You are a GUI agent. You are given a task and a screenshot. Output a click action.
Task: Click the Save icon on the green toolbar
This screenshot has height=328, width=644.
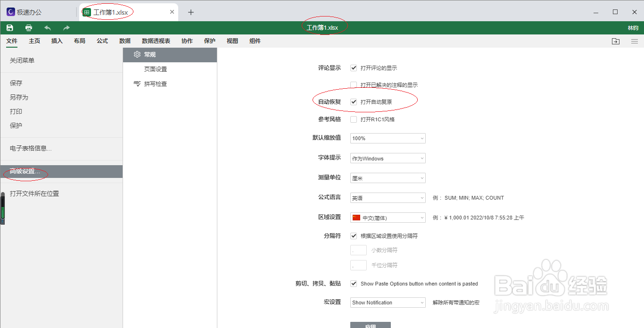click(9, 27)
